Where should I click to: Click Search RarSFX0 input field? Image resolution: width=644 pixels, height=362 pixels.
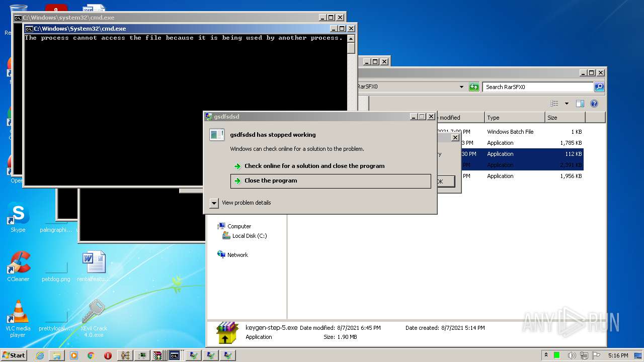coord(538,87)
